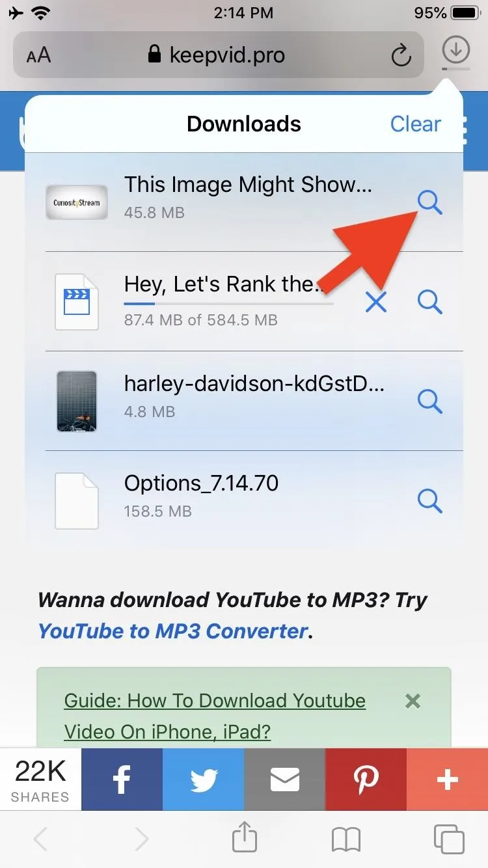Go forward with Safari forward arrow

[x=141, y=839]
